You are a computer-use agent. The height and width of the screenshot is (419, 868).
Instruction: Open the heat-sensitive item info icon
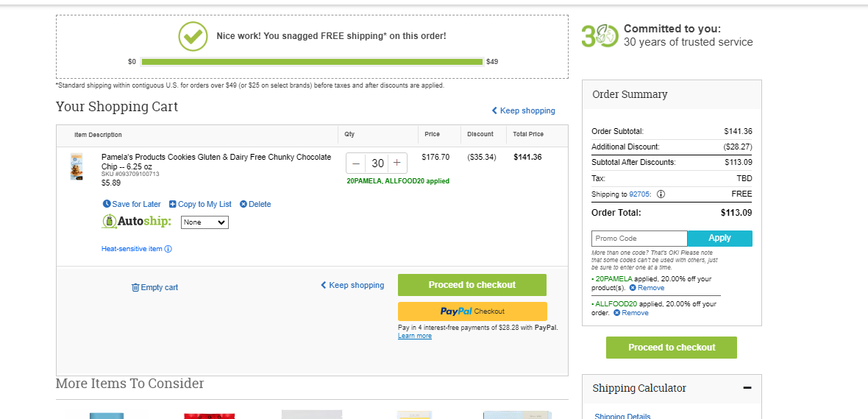point(168,249)
